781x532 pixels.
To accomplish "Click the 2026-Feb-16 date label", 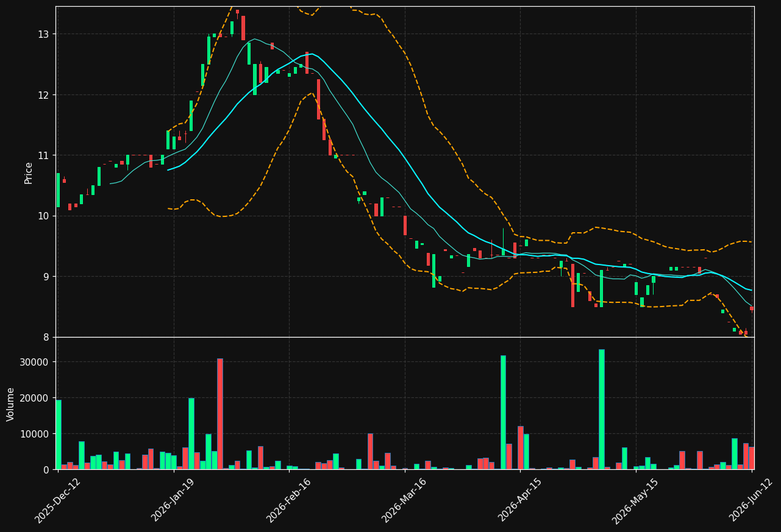I will pos(289,500).
